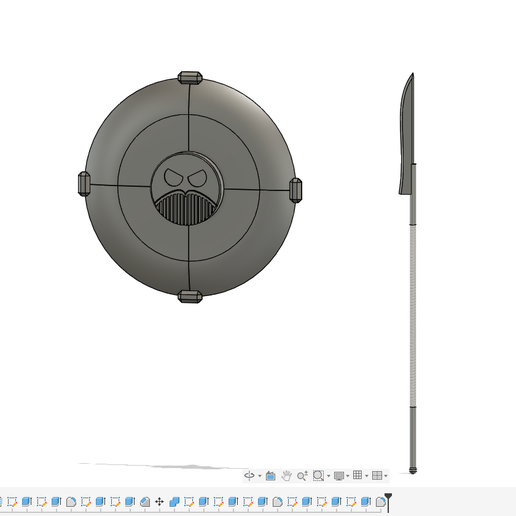Select the Combine feature in the timeline
516x516 pixels.
tap(174, 502)
